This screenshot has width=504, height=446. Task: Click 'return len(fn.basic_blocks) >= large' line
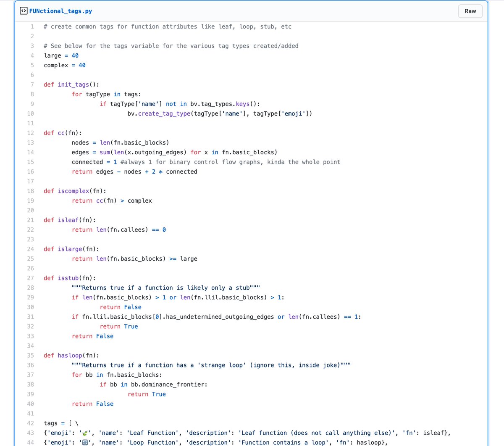pos(134,259)
